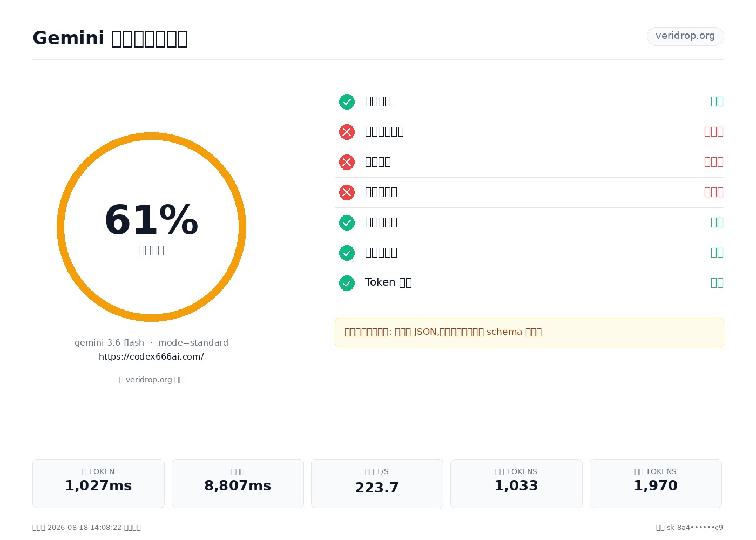756x540 pixels.
Task: Click the masked key sk-8a4••••••c9
Action: (695, 528)
